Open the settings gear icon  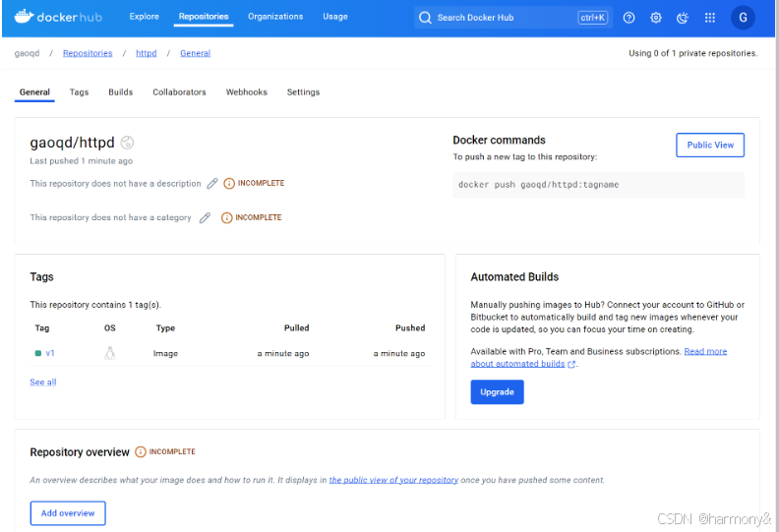point(656,18)
